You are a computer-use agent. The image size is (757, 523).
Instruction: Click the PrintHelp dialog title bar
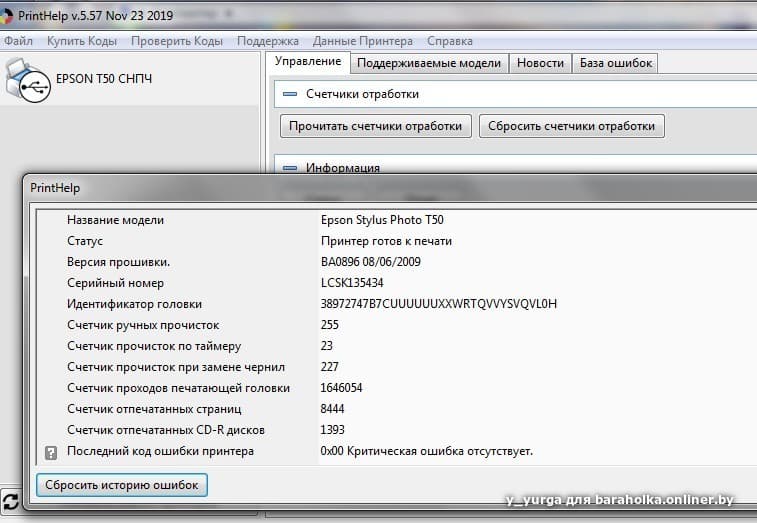pyautogui.click(x=391, y=188)
